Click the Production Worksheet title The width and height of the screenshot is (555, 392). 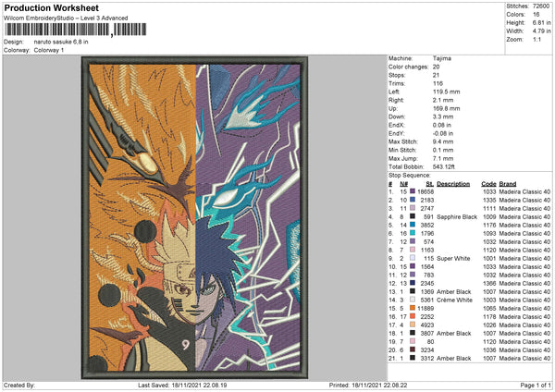tap(51, 8)
